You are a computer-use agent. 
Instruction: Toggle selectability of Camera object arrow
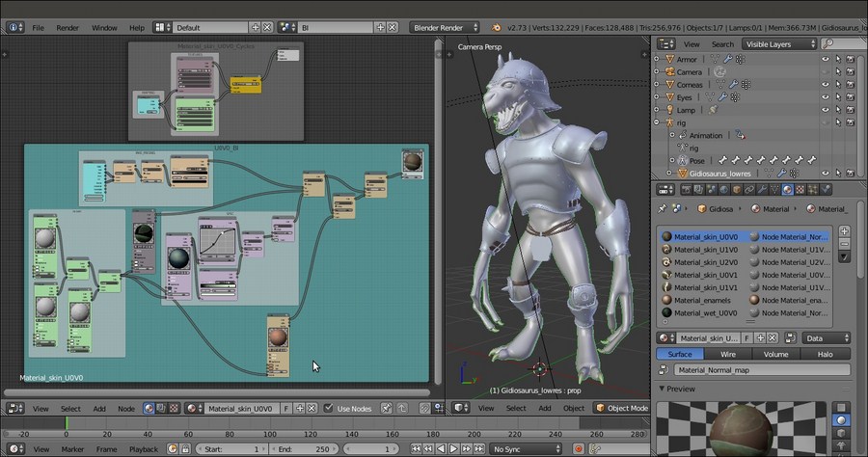tap(838, 72)
